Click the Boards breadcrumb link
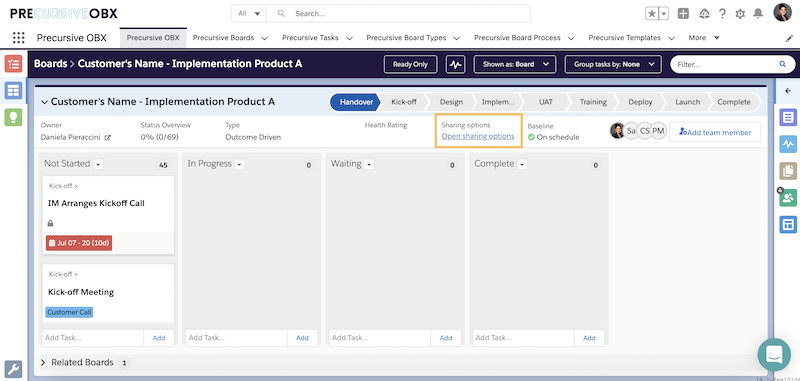 tap(51, 64)
